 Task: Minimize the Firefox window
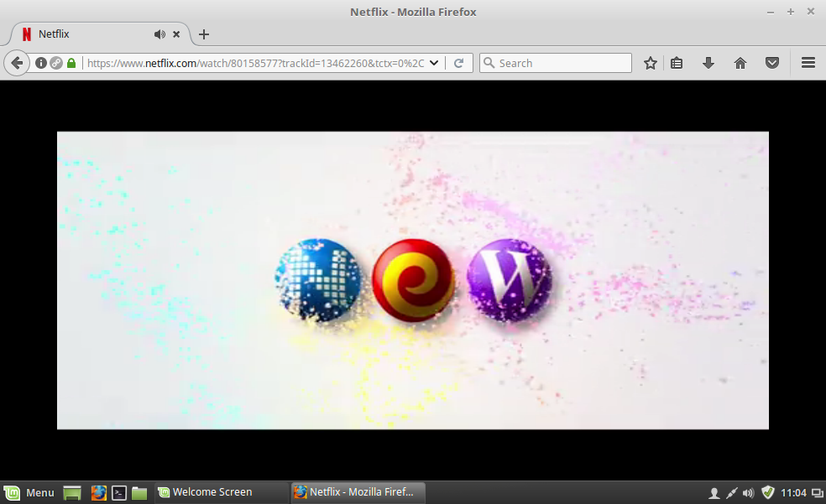click(771, 12)
